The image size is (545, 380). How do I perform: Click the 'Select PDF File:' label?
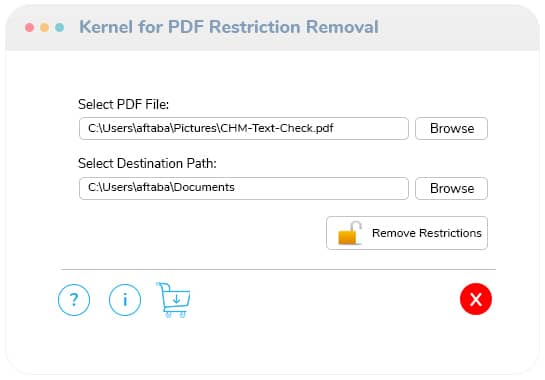[123, 104]
